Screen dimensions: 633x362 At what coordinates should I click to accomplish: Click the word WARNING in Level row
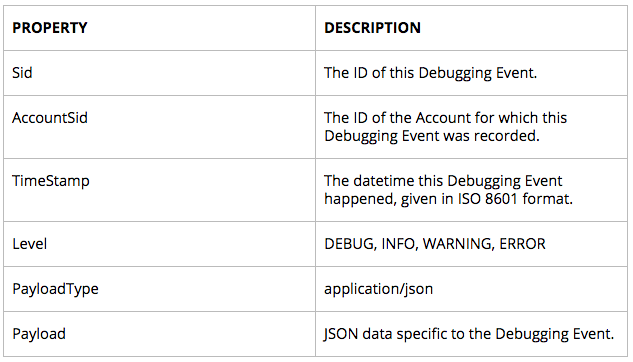[x=457, y=244]
